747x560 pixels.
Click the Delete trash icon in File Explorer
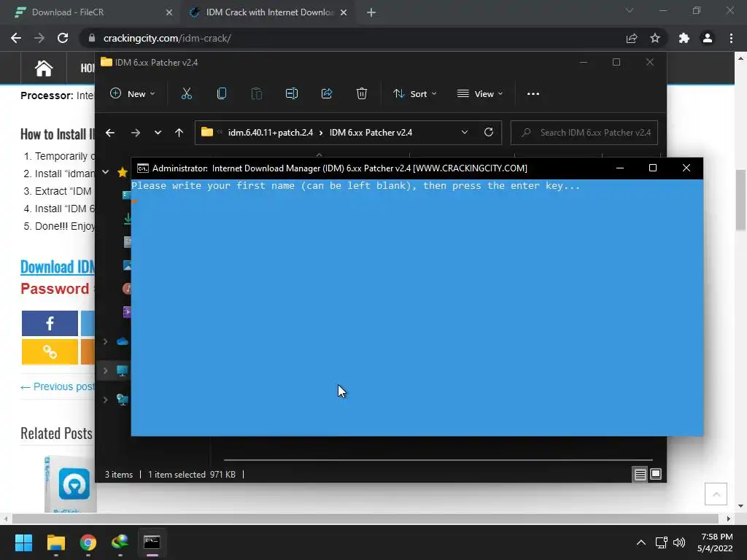point(362,94)
